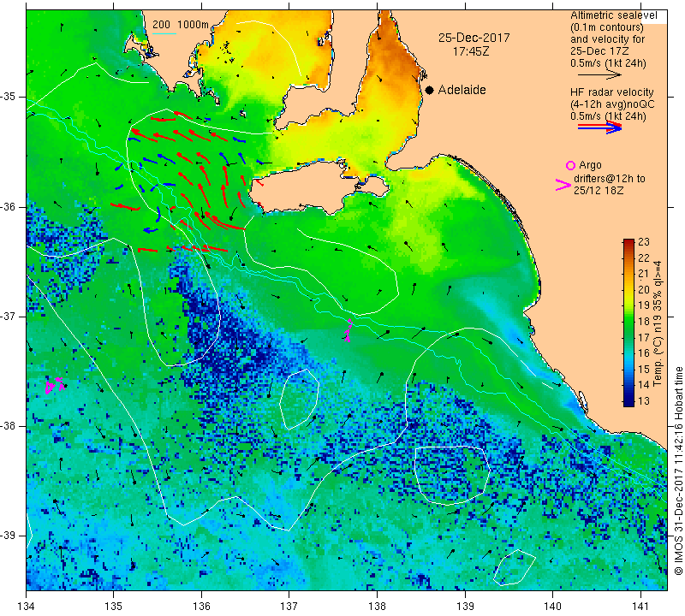Click the '200 1000m' depth contour label
Image resolution: width=685 pixels, height=616 pixels.
[181, 25]
